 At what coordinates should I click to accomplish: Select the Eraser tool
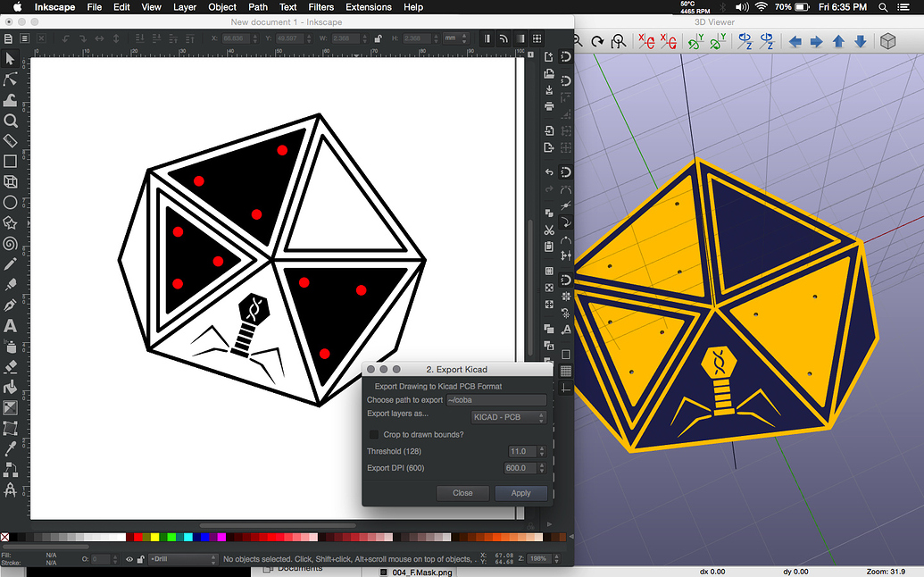pos(10,367)
